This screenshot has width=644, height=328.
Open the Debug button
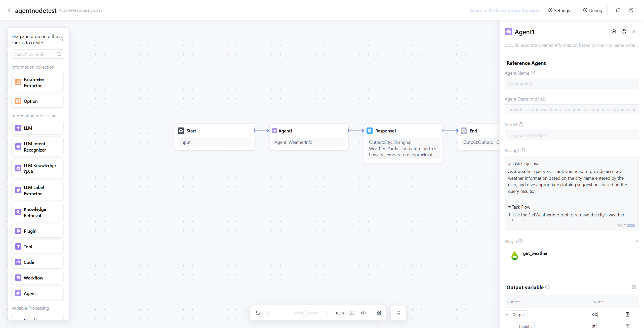pyautogui.click(x=592, y=10)
